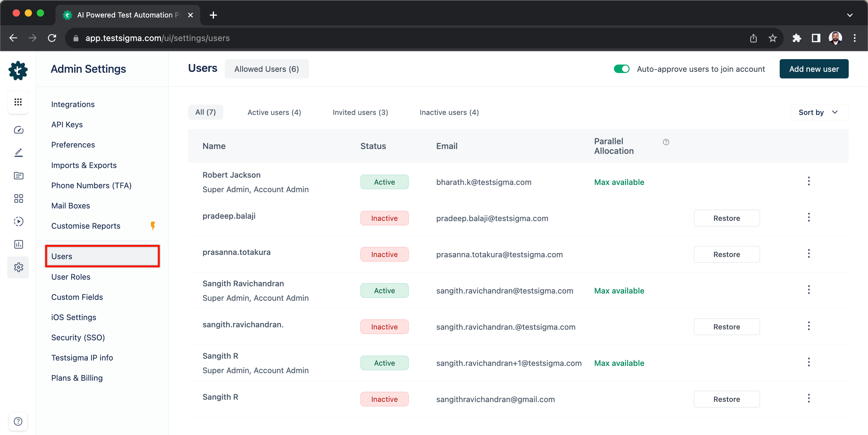This screenshot has width=868, height=435.
Task: Reload the page in browser
Action: (x=52, y=38)
